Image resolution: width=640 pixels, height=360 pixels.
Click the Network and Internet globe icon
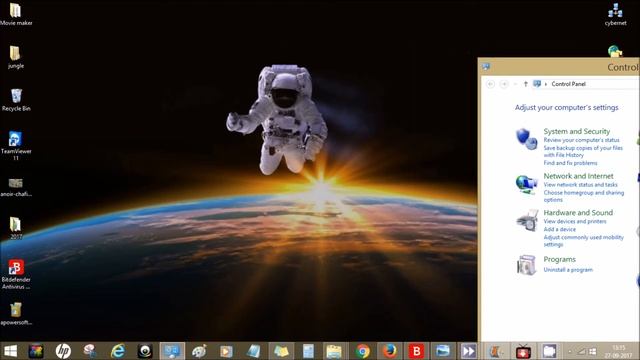click(526, 184)
